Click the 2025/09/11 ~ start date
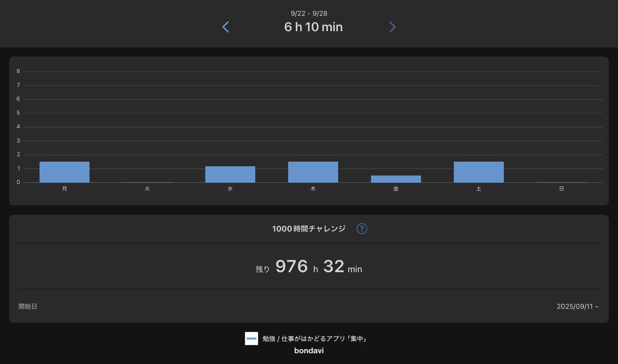Image resolution: width=618 pixels, height=364 pixels. tap(578, 306)
